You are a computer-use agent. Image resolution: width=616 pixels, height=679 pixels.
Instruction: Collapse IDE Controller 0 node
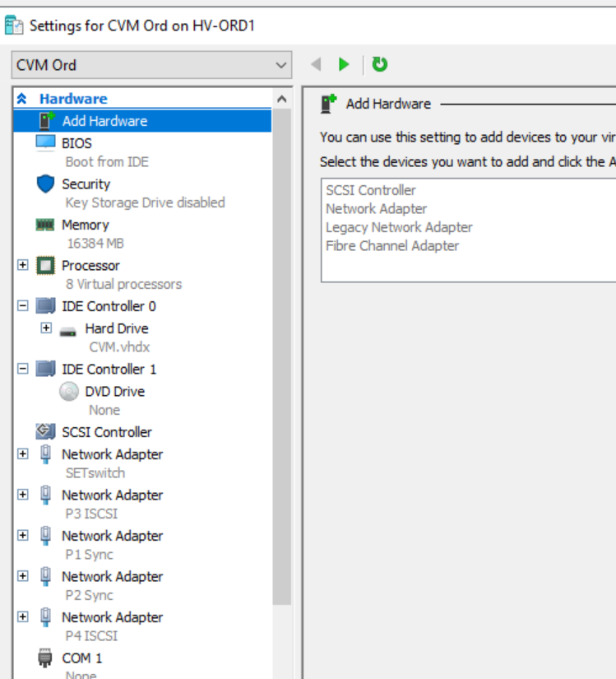point(23,305)
